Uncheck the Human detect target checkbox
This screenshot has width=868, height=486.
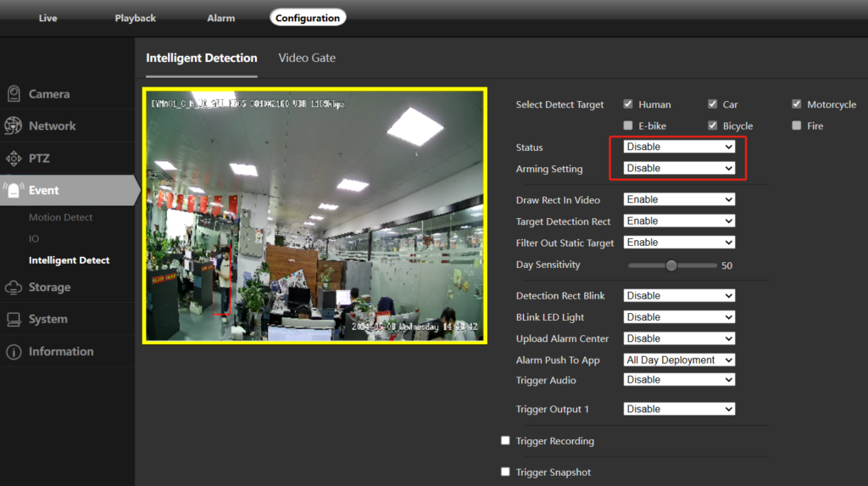click(x=628, y=104)
